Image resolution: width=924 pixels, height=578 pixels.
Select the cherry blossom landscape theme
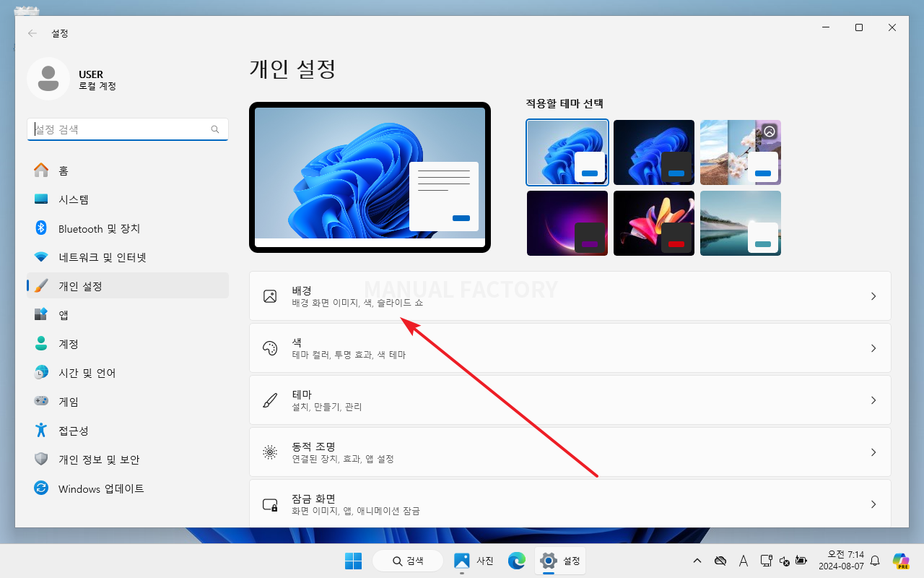coord(741,152)
